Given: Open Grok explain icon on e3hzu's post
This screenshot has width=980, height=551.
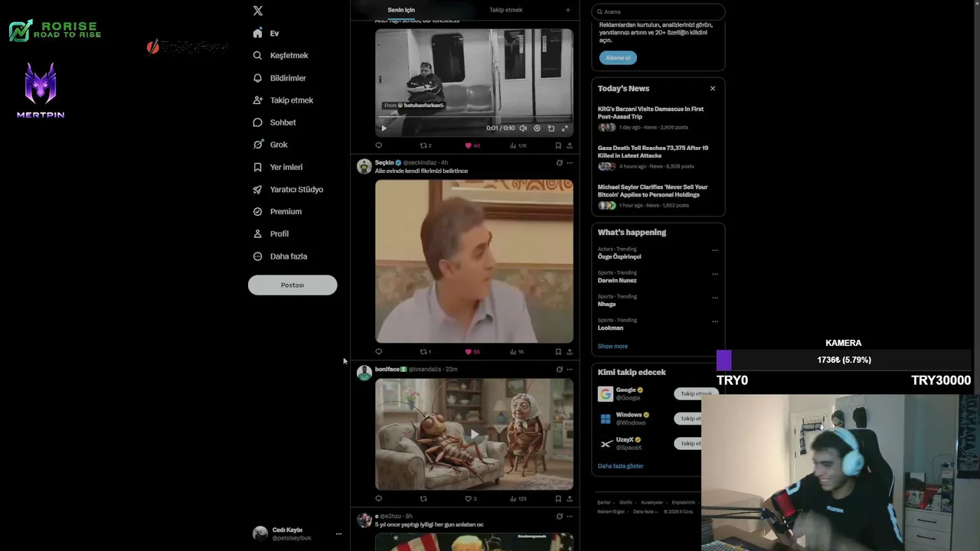Looking at the screenshot, I should click(x=560, y=517).
